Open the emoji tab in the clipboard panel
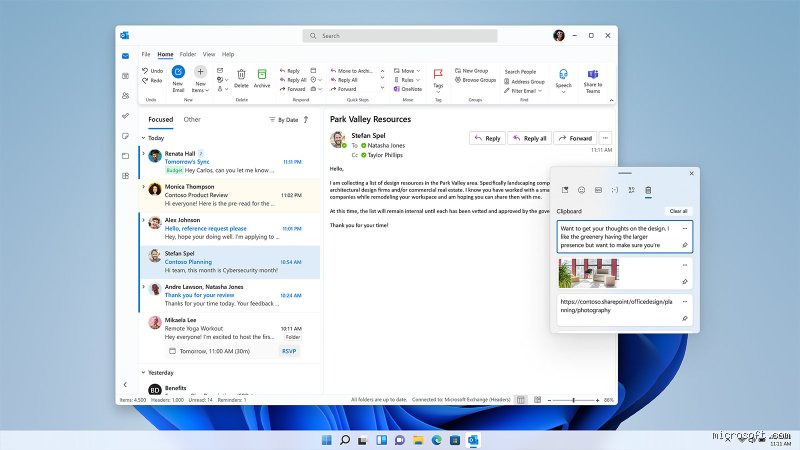Screen dimensions: 800x450 pos(582,190)
